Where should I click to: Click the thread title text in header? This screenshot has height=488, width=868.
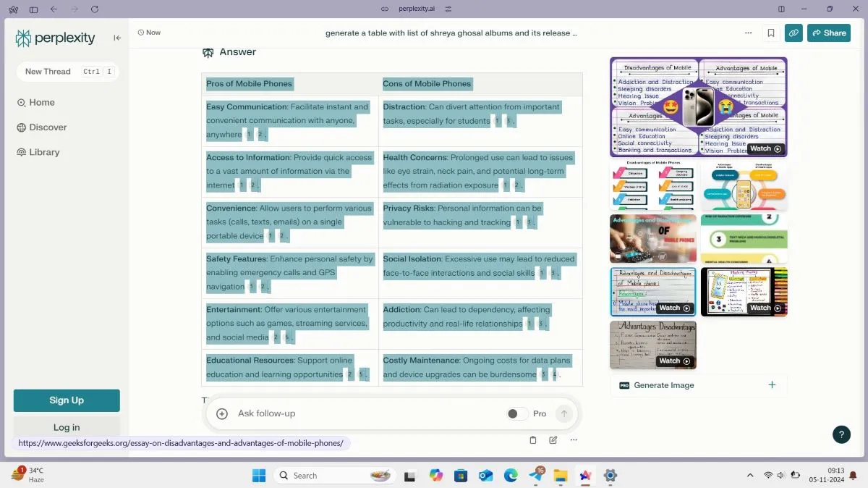(x=451, y=33)
